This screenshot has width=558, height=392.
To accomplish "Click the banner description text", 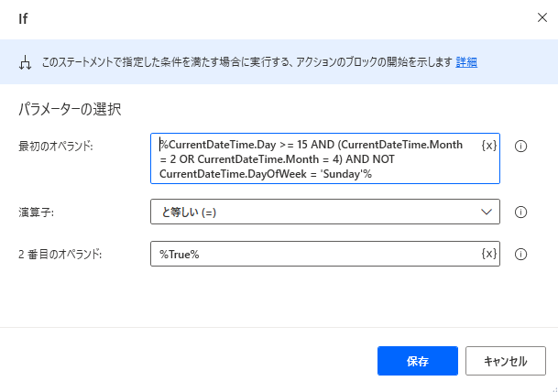I will point(247,62).
